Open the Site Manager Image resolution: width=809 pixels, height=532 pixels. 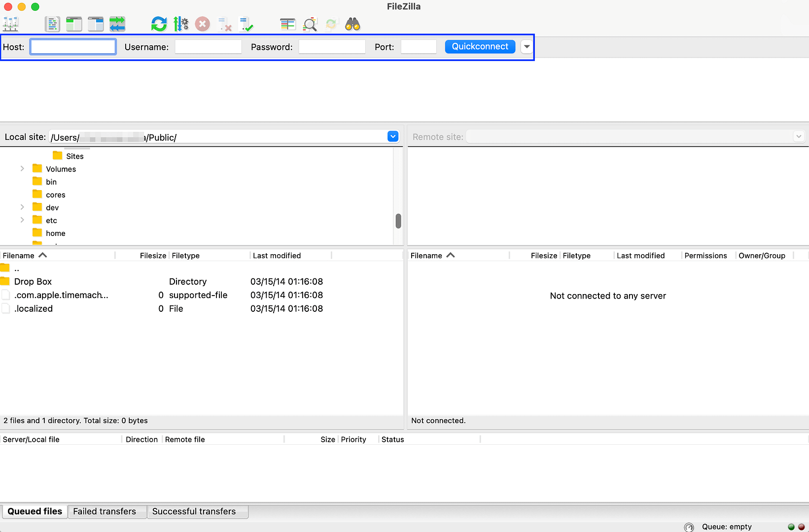[10, 24]
